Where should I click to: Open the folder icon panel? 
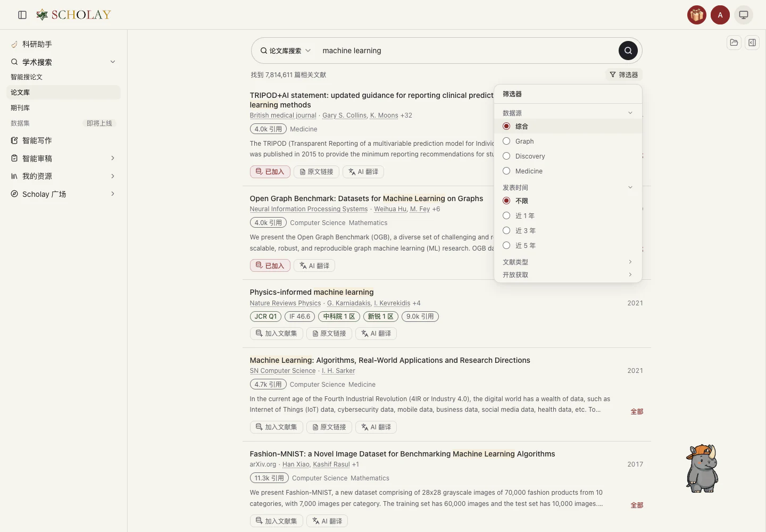[734, 43]
